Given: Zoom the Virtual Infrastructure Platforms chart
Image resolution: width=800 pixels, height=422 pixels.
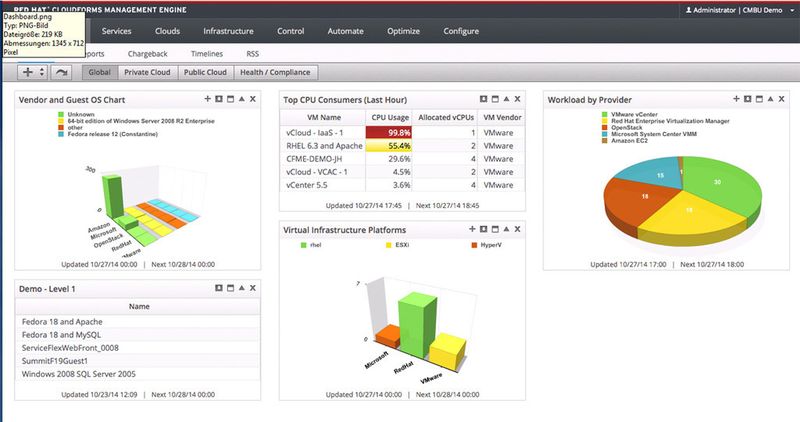Looking at the screenshot, I should 472,229.
